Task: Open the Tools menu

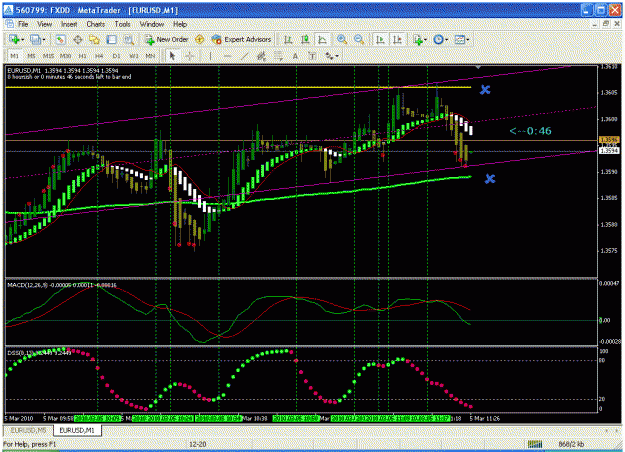Action: (122, 24)
